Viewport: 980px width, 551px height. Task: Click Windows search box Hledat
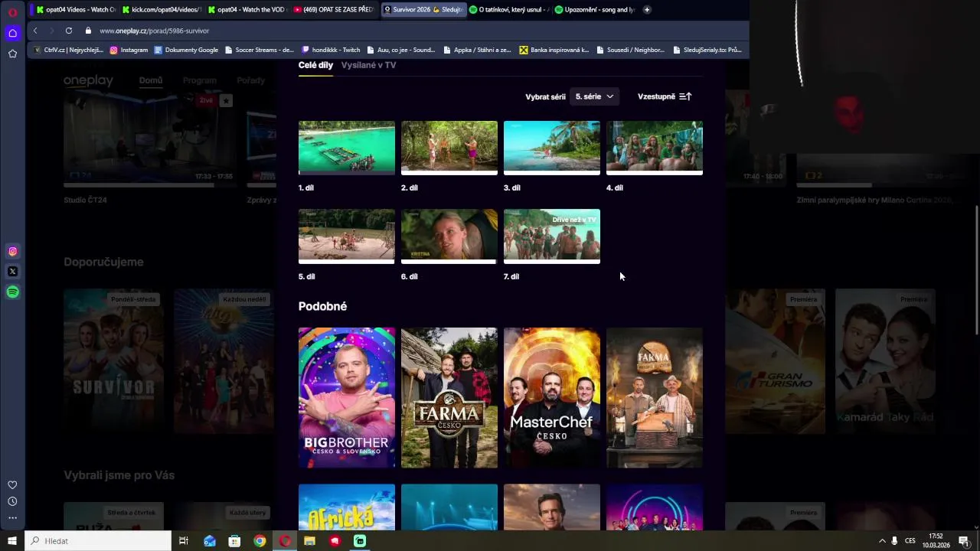(x=98, y=541)
